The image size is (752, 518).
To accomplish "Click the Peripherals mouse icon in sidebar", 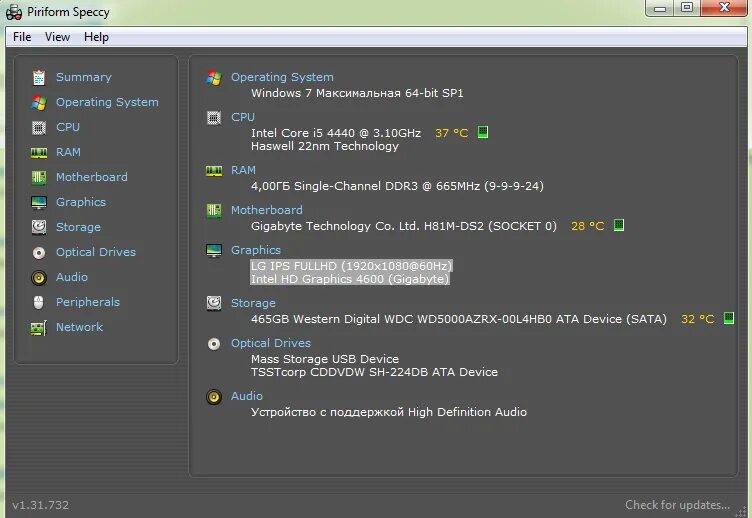I will (x=39, y=302).
